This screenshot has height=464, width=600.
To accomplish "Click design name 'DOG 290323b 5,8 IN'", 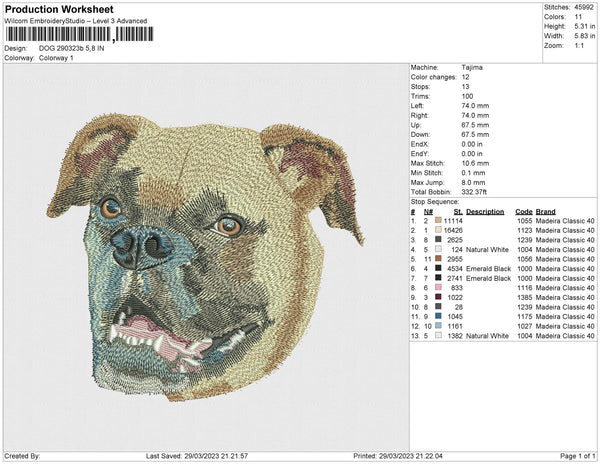I will pyautogui.click(x=72, y=49).
